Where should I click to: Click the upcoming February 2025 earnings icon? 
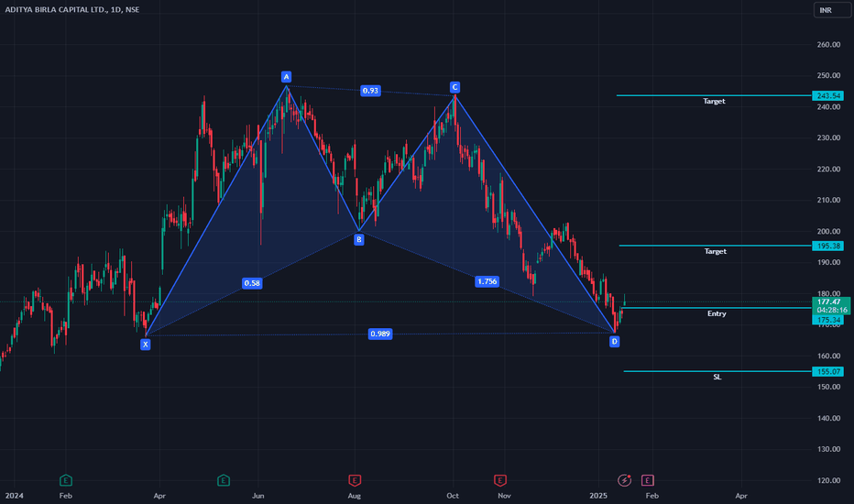pyautogui.click(x=648, y=479)
